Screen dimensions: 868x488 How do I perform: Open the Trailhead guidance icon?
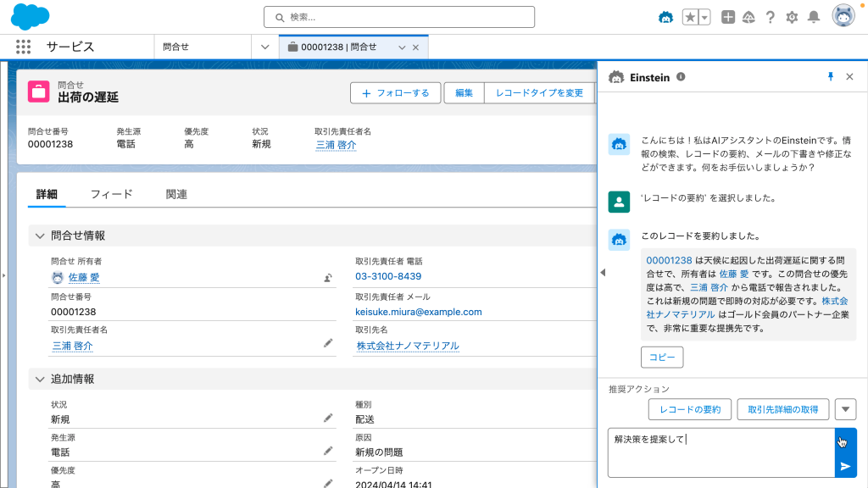click(749, 18)
